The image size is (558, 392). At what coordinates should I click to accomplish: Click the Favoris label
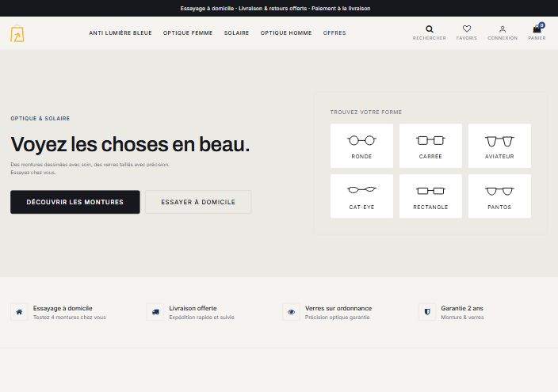(x=467, y=38)
